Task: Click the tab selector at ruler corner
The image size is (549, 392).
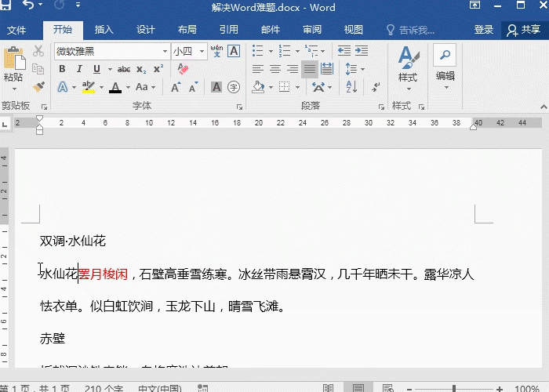Action: point(5,124)
